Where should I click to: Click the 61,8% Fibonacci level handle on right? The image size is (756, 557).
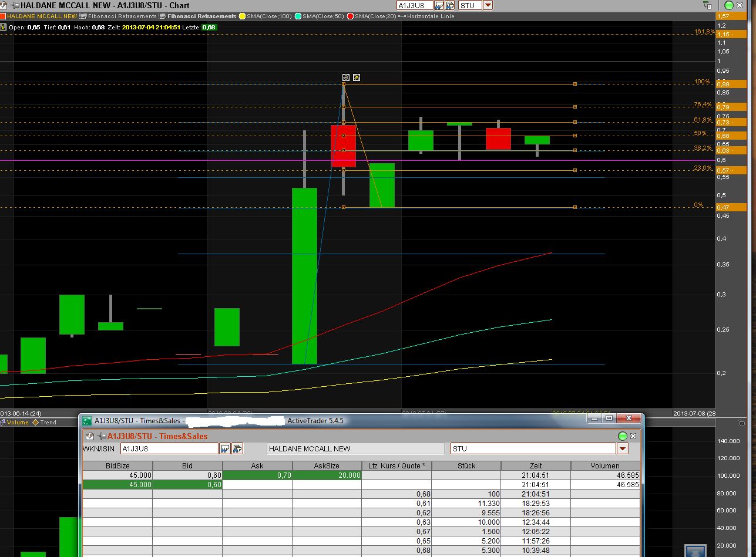[575, 122]
